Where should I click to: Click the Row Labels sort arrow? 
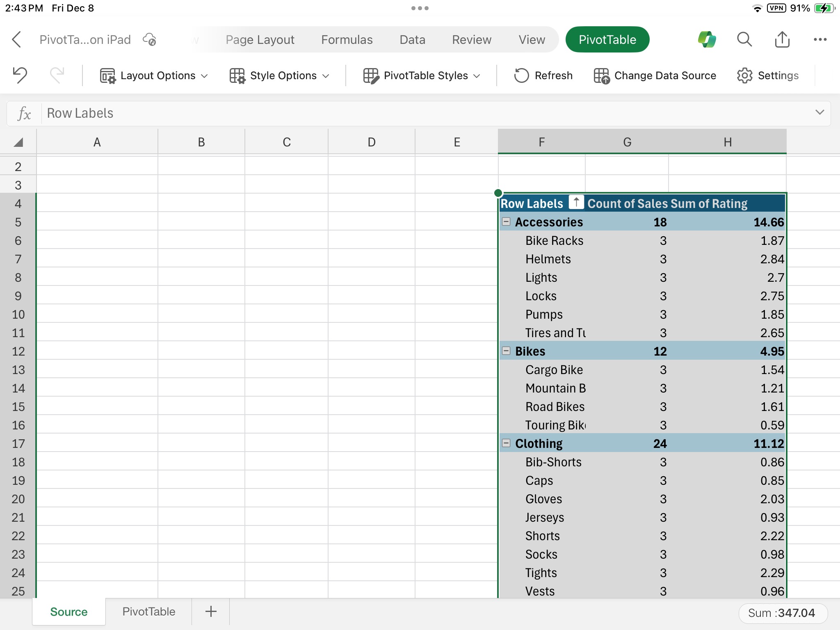click(x=576, y=202)
